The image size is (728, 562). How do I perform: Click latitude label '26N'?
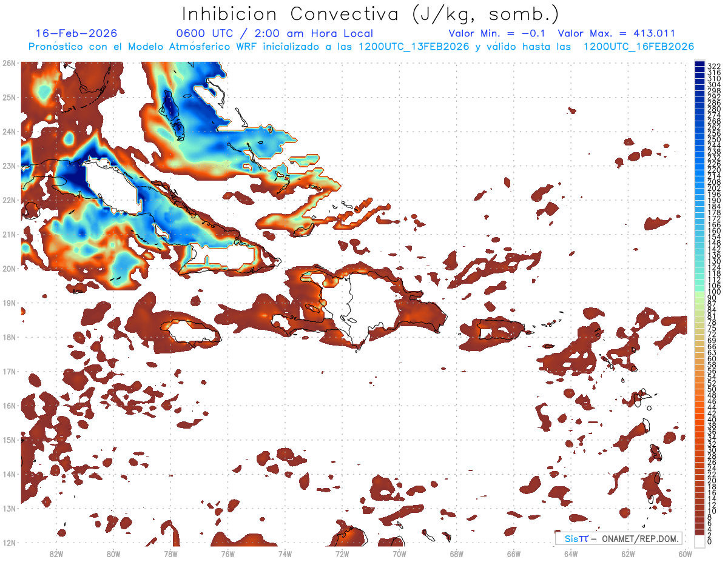[x=9, y=63]
